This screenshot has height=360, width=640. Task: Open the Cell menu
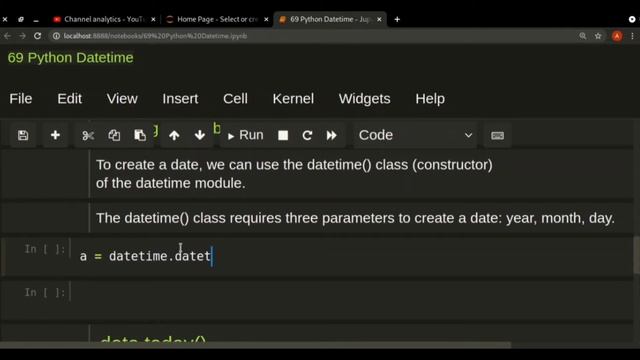coord(235,98)
